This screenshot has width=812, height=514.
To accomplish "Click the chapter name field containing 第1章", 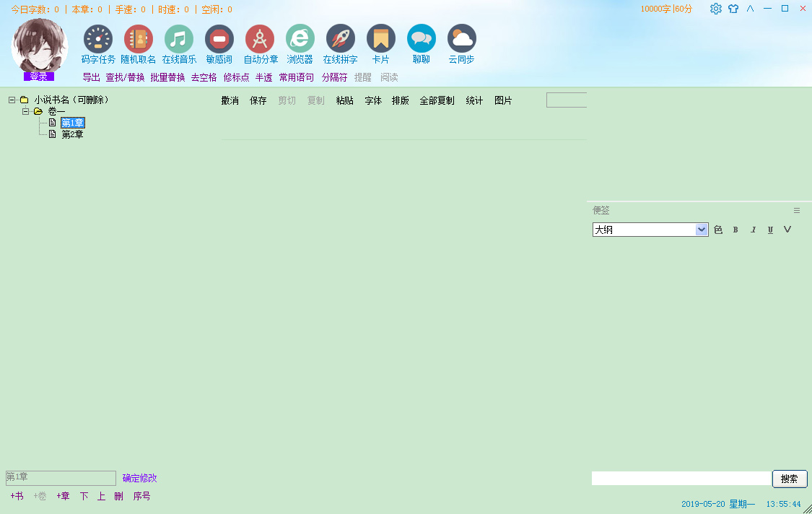I will 61,478.
